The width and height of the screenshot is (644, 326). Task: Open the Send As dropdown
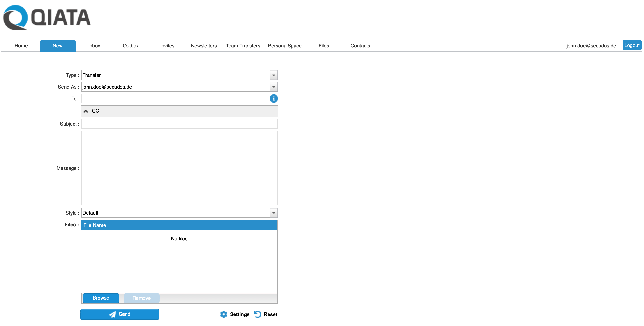point(273,87)
